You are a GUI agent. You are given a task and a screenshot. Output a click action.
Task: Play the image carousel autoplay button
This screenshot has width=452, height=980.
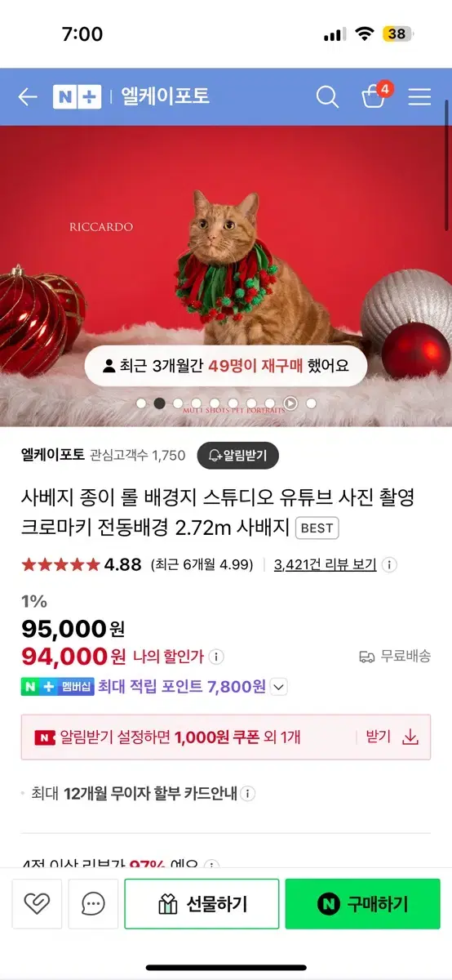tap(290, 403)
